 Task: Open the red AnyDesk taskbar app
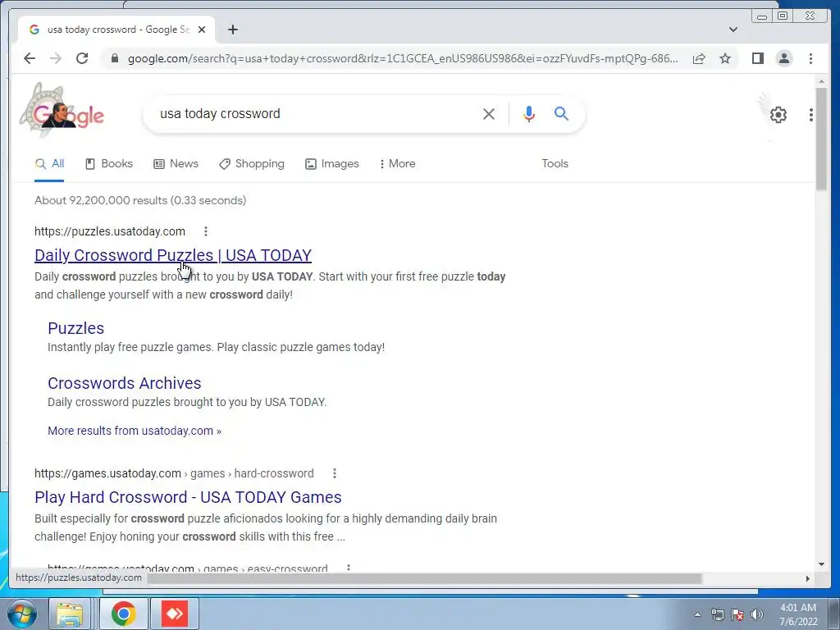[175, 614]
